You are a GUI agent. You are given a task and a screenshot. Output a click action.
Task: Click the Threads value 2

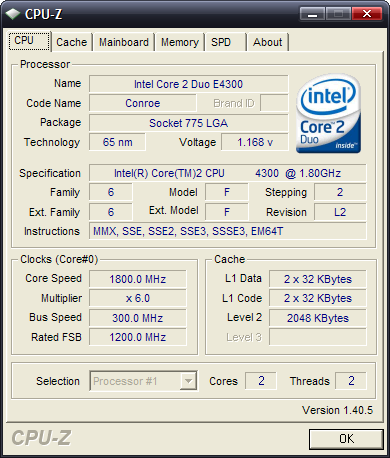point(351,381)
